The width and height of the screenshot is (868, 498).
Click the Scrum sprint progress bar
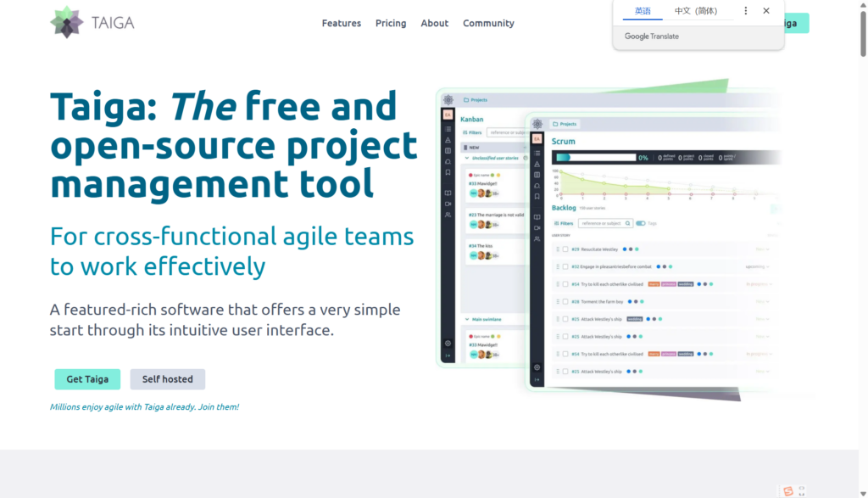(x=595, y=157)
